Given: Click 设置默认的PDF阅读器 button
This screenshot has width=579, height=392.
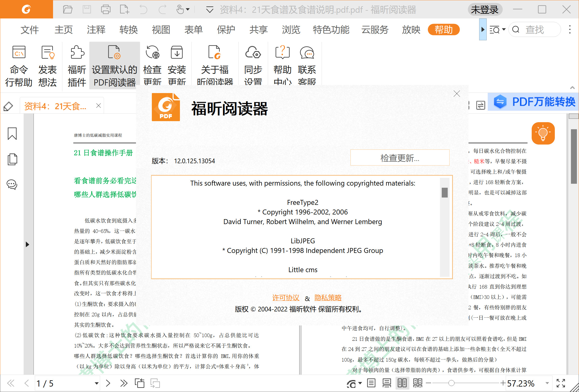Looking at the screenshot, I should [x=114, y=66].
